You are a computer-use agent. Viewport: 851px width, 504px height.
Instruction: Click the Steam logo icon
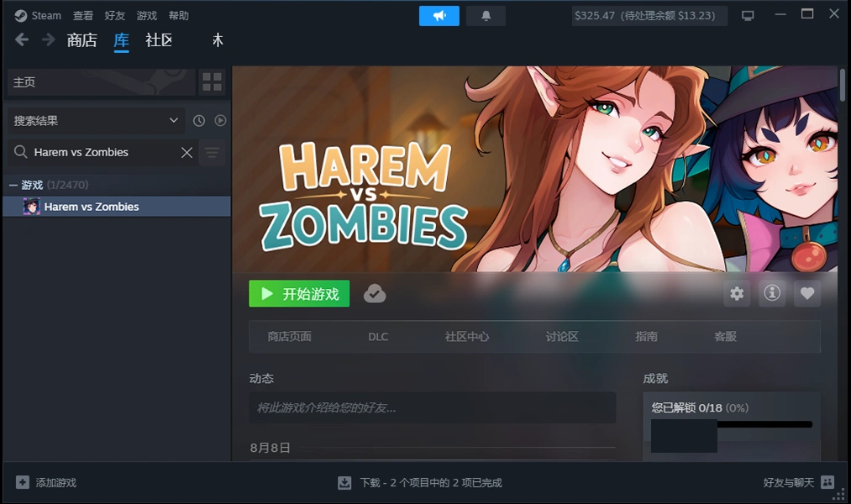click(21, 16)
